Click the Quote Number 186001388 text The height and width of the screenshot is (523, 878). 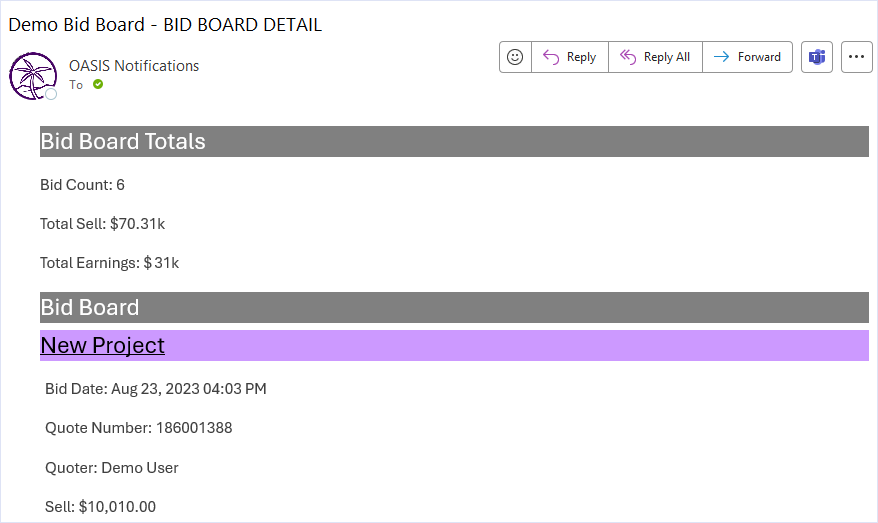tap(138, 428)
